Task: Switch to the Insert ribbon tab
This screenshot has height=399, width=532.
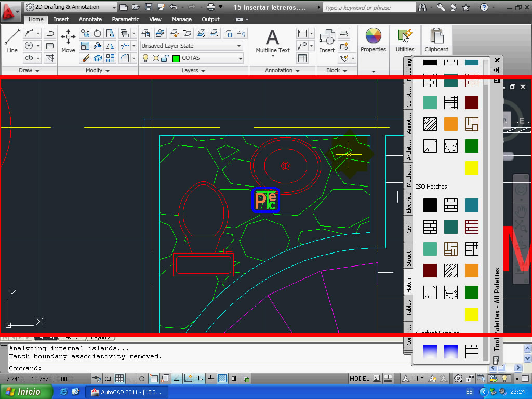Action: 61,19
